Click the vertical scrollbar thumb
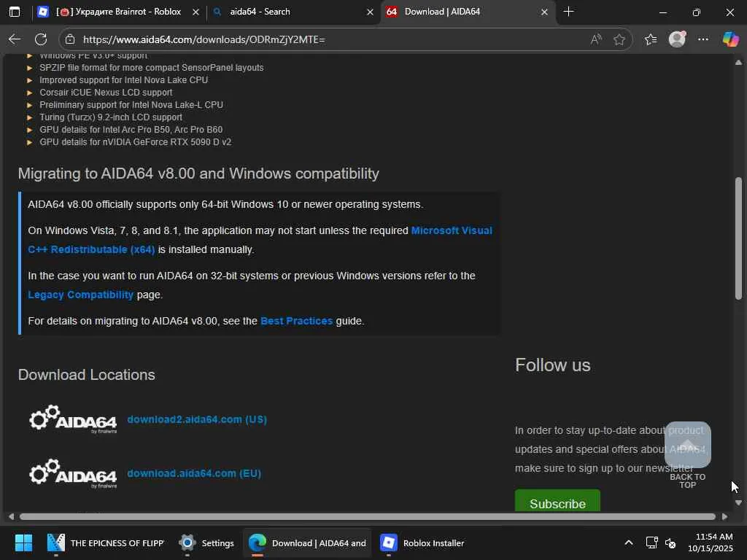The width and height of the screenshot is (747, 560). 738,238
